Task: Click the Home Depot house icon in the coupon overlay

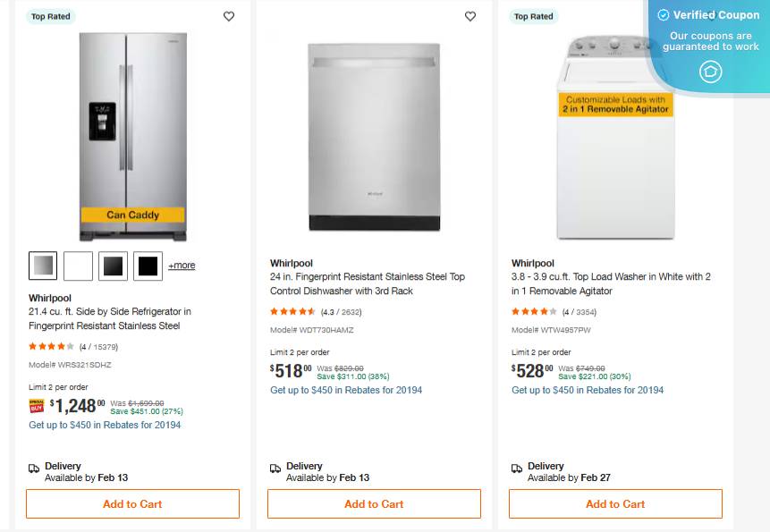Action: [710, 71]
